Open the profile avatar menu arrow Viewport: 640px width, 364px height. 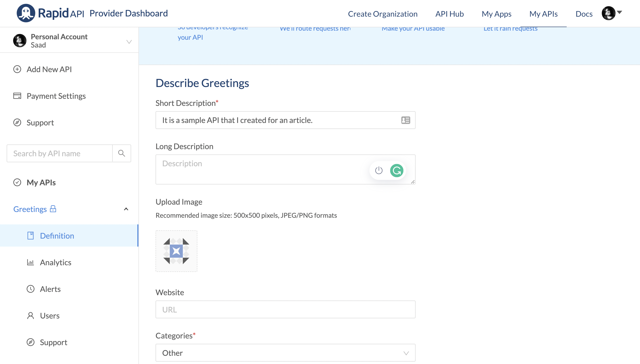[x=620, y=12]
